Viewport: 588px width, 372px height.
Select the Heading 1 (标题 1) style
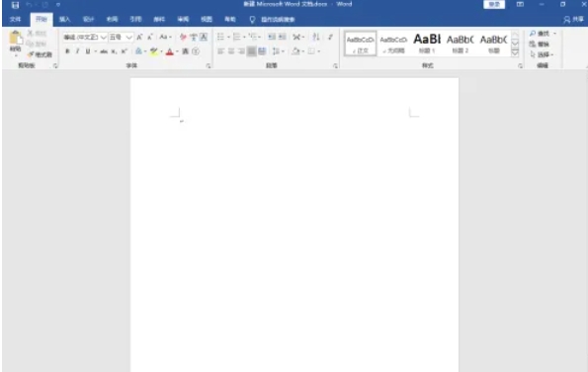pyautogui.click(x=427, y=44)
